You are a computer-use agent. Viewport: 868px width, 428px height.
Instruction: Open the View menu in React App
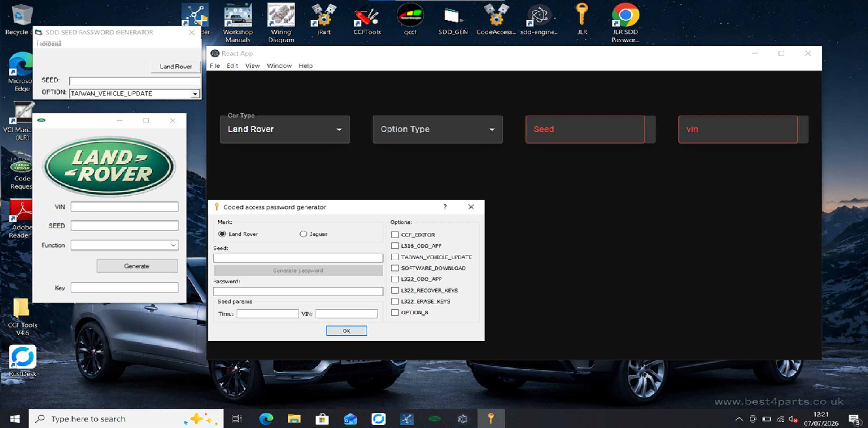pyautogui.click(x=253, y=66)
